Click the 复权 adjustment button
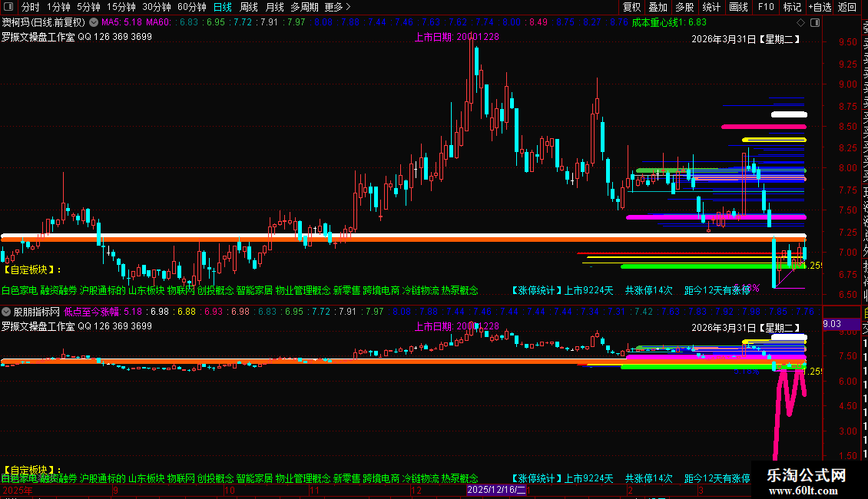This screenshot has height=499, width=868. [631, 7]
